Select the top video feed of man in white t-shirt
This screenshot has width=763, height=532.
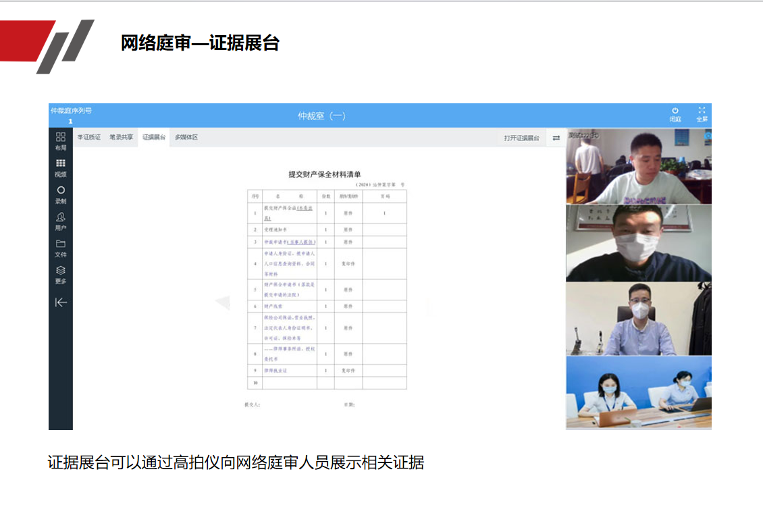[639, 166]
